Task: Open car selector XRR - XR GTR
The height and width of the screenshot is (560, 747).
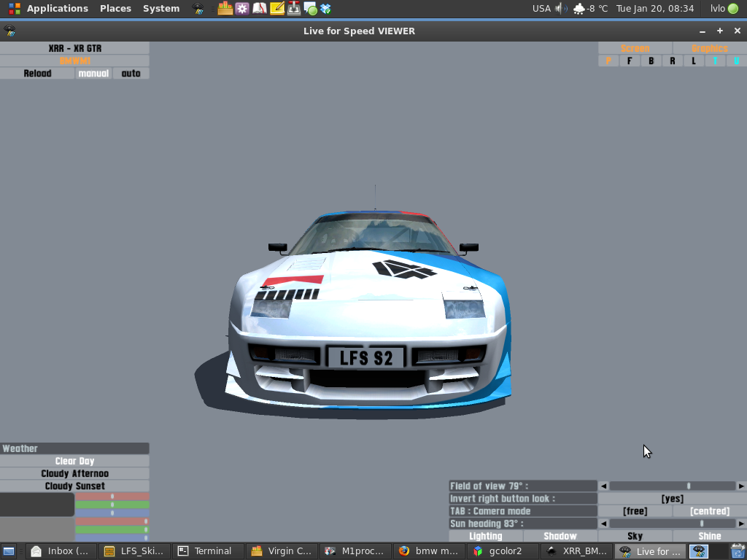Action: pyautogui.click(x=75, y=49)
